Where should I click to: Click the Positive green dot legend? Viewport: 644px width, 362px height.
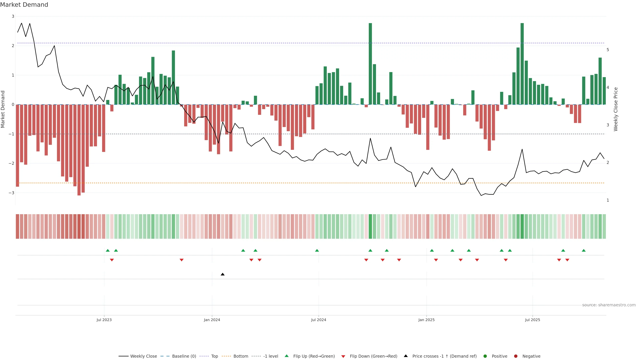pyautogui.click(x=499, y=356)
